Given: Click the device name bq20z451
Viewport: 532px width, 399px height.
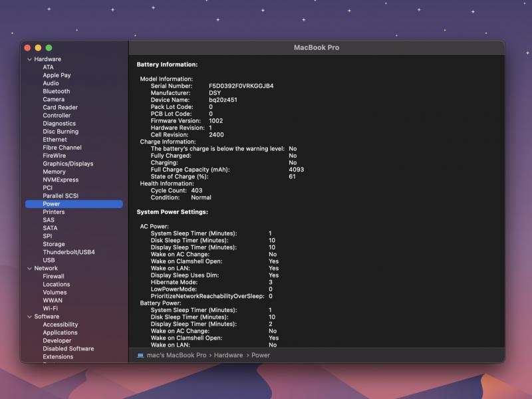Looking at the screenshot, I should point(223,100).
